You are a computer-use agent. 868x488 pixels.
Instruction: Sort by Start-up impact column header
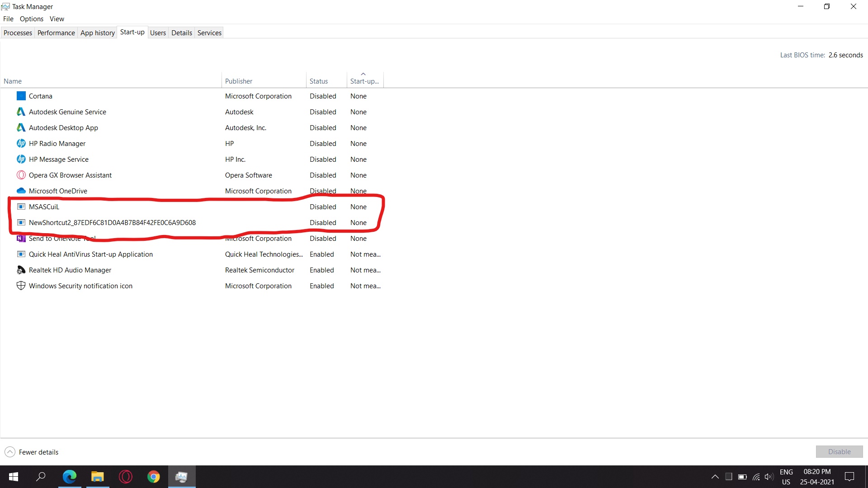[364, 81]
